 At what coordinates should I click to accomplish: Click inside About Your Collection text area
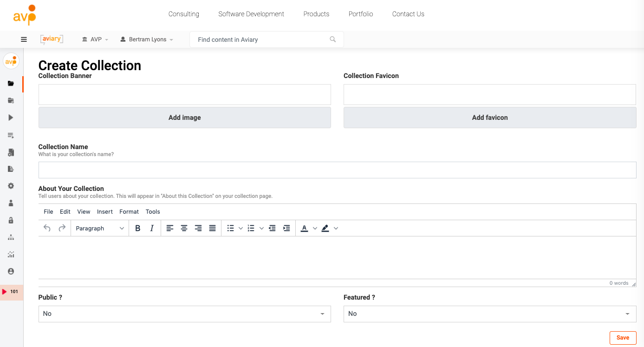(x=337, y=258)
